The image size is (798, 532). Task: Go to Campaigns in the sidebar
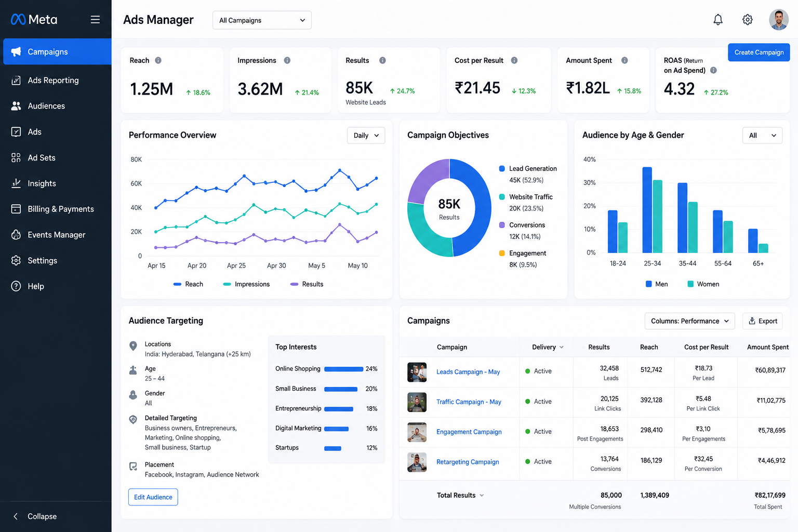point(57,51)
